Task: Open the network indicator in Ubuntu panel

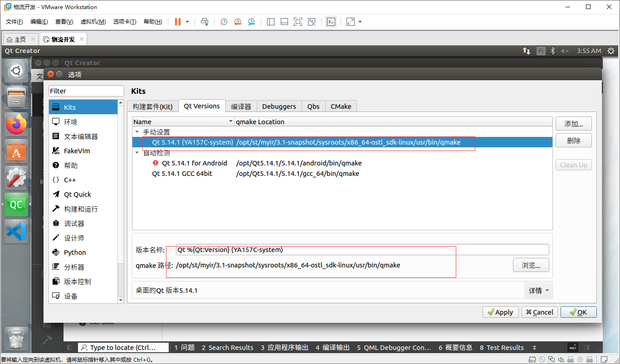Action: pyautogui.click(x=527, y=51)
